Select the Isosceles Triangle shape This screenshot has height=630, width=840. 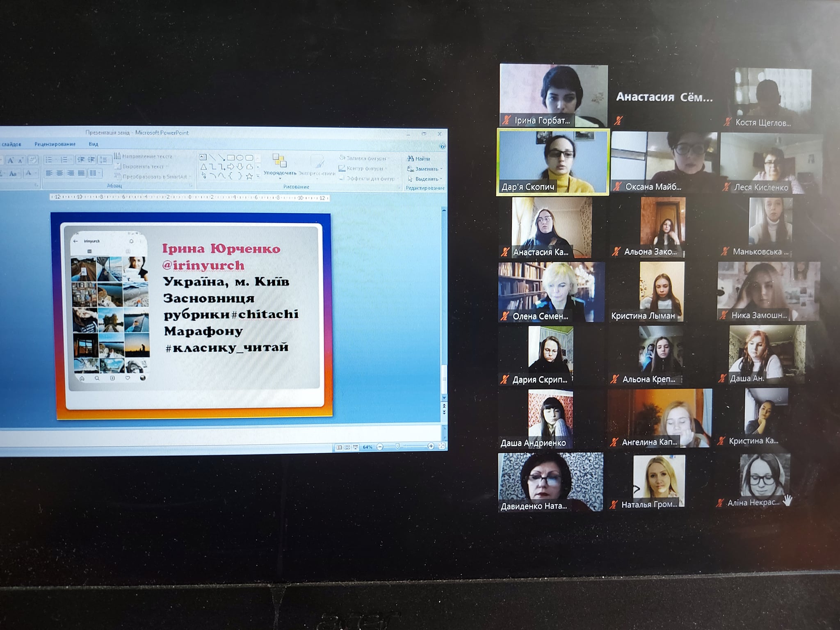(x=204, y=167)
